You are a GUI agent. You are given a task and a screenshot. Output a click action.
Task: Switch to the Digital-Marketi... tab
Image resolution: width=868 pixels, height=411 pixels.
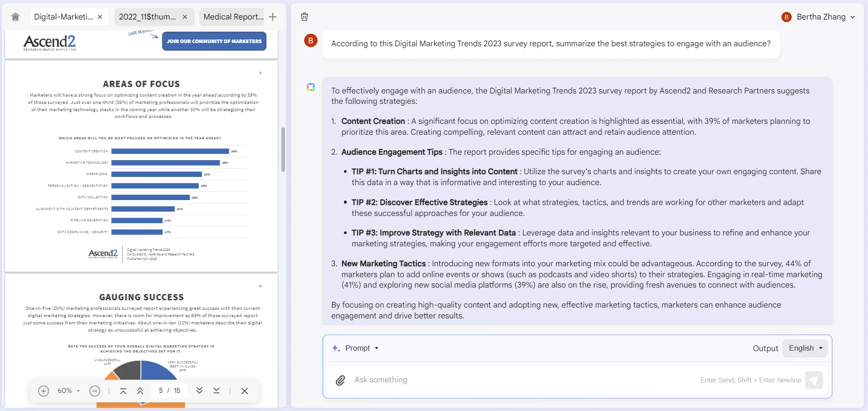(x=63, y=17)
